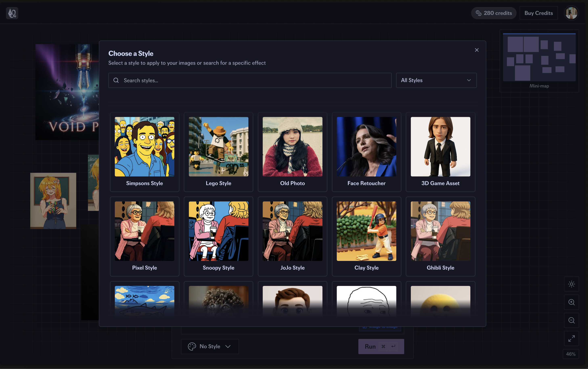
Task: Click the palette icon beside No Style
Action: (x=192, y=346)
